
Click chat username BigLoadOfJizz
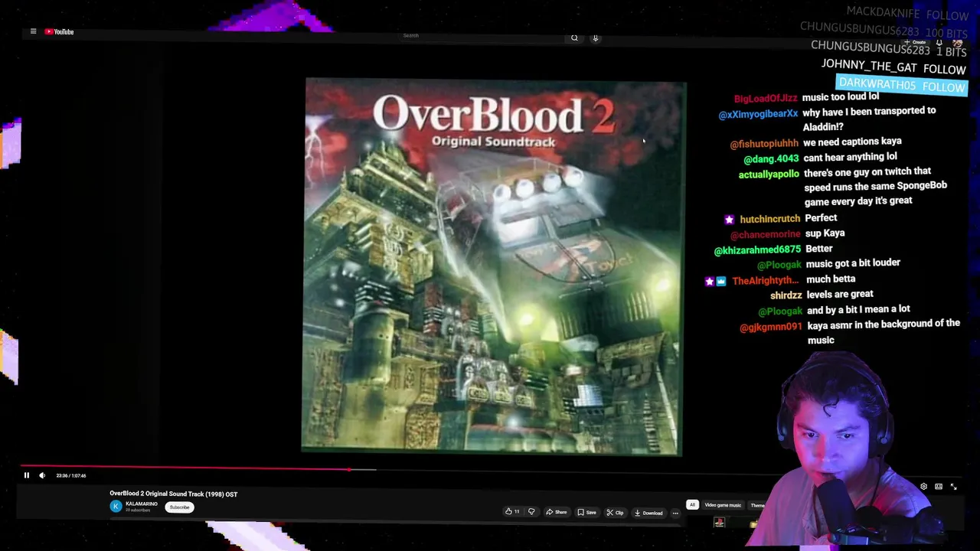coord(766,99)
